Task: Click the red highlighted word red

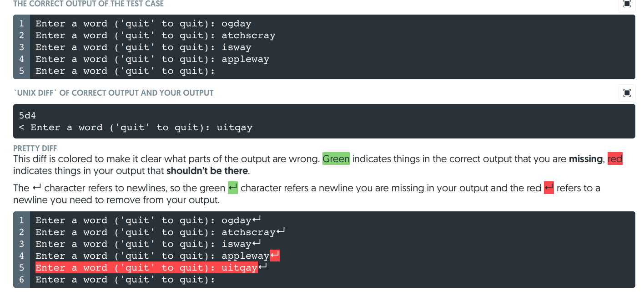Action: [615, 159]
